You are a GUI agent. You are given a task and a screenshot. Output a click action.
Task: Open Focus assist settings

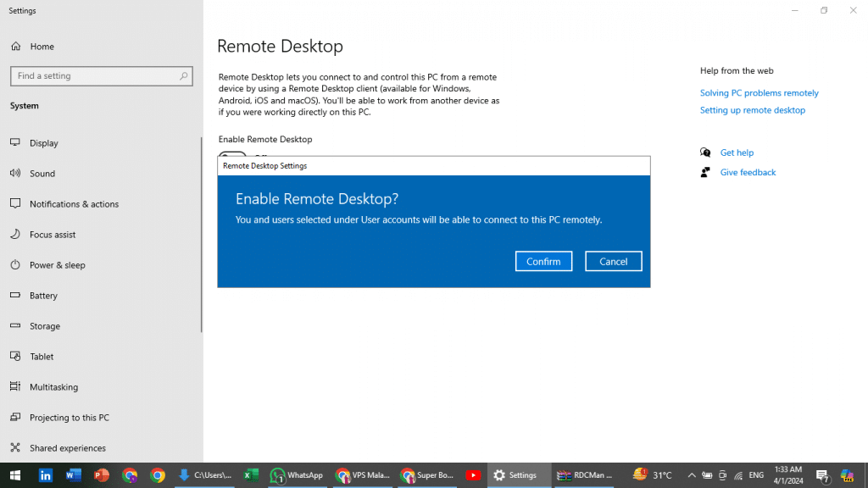tap(53, 234)
